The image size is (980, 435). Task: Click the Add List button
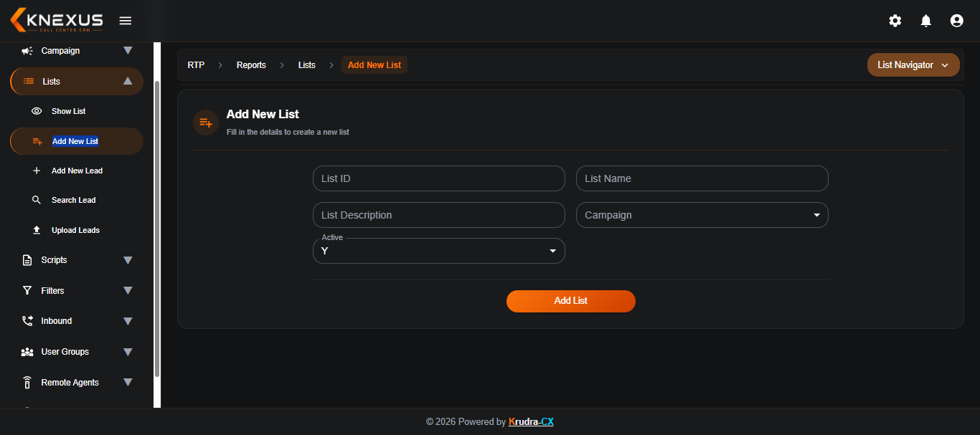[x=571, y=301]
